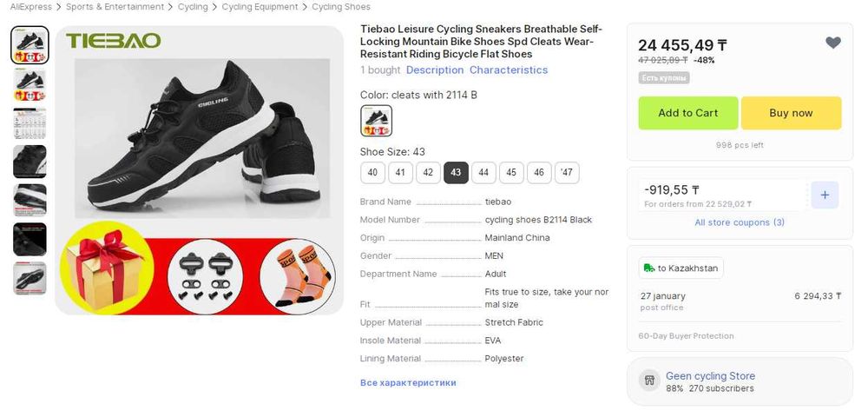View the size chart thumbnail image
868x417 pixels.
click(x=30, y=122)
